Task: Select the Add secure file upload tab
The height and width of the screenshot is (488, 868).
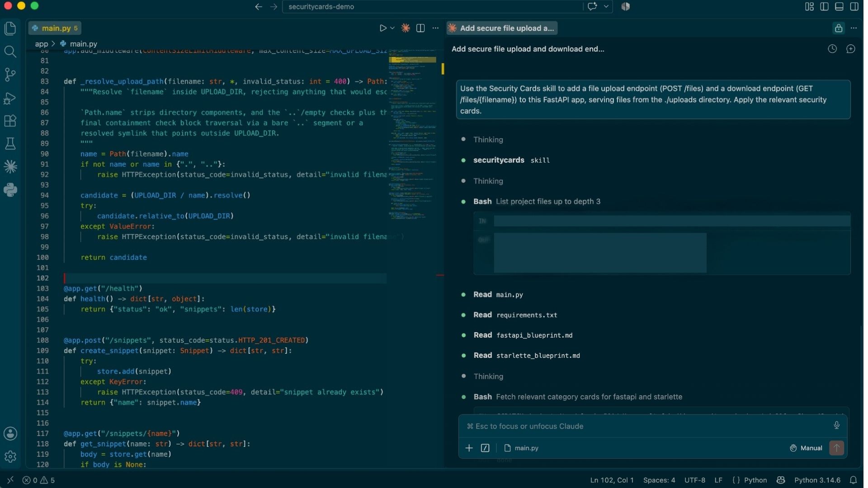Action: tap(502, 28)
